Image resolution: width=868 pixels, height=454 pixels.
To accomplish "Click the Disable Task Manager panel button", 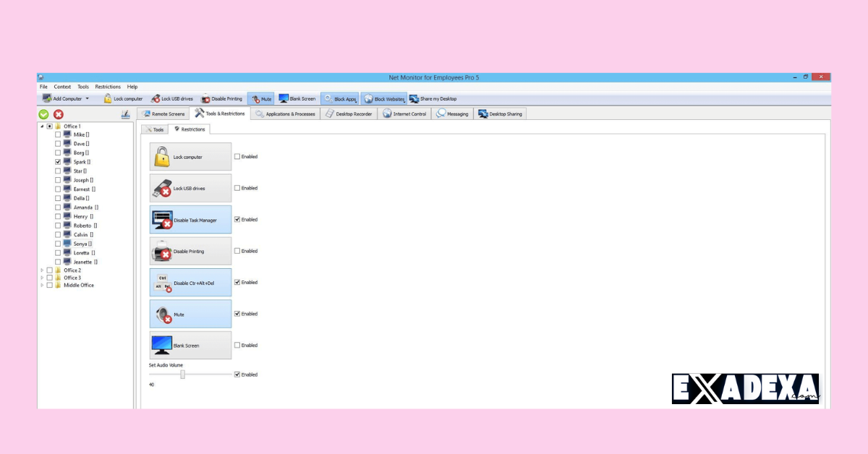I will [x=190, y=219].
